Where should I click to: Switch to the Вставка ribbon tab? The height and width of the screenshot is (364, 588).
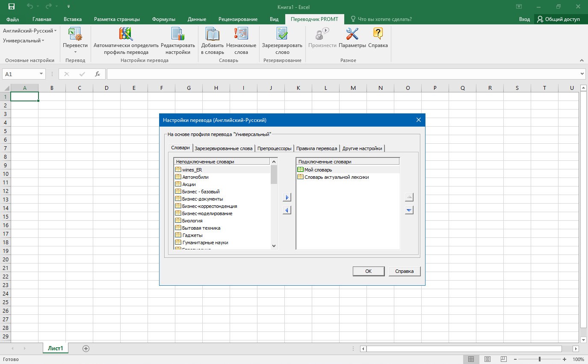point(73,19)
